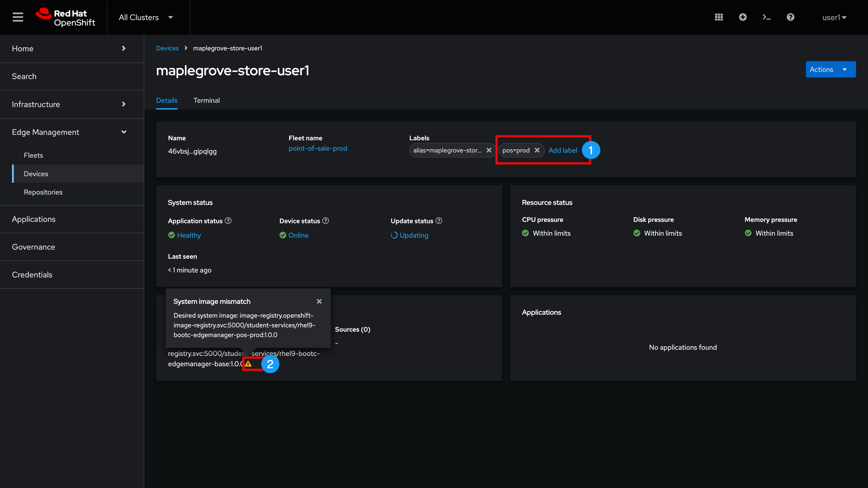Image resolution: width=868 pixels, height=488 pixels.
Task: Click the Online status link
Action: [x=298, y=235]
